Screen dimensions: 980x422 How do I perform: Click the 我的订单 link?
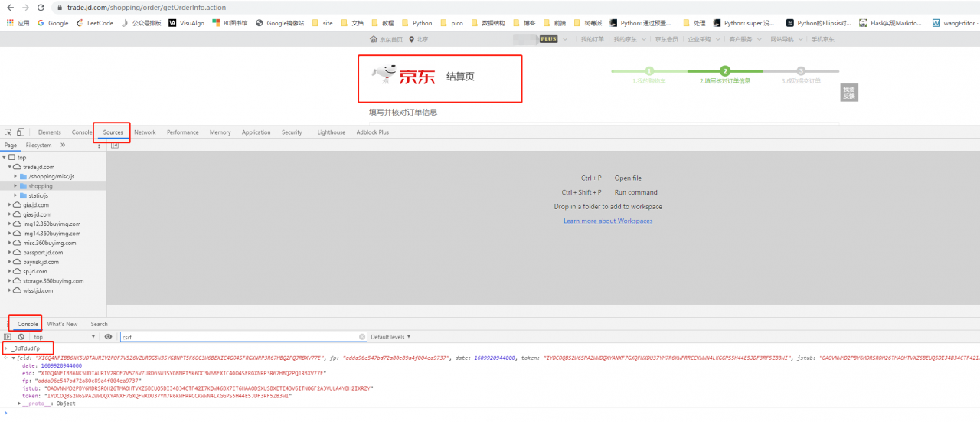[592, 39]
